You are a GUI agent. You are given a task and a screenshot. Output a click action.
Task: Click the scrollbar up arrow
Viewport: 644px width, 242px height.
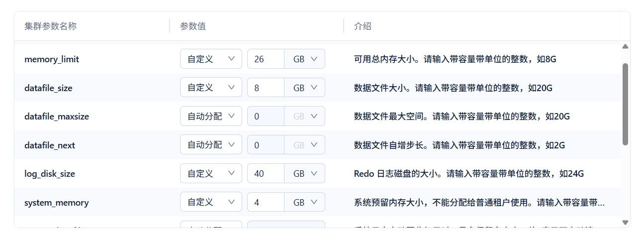click(x=625, y=46)
